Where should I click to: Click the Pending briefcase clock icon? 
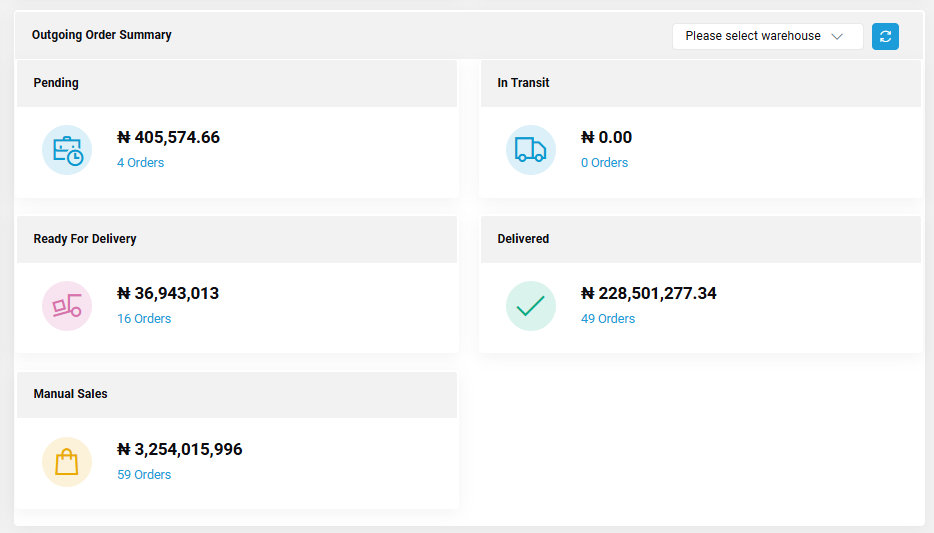[x=67, y=150]
